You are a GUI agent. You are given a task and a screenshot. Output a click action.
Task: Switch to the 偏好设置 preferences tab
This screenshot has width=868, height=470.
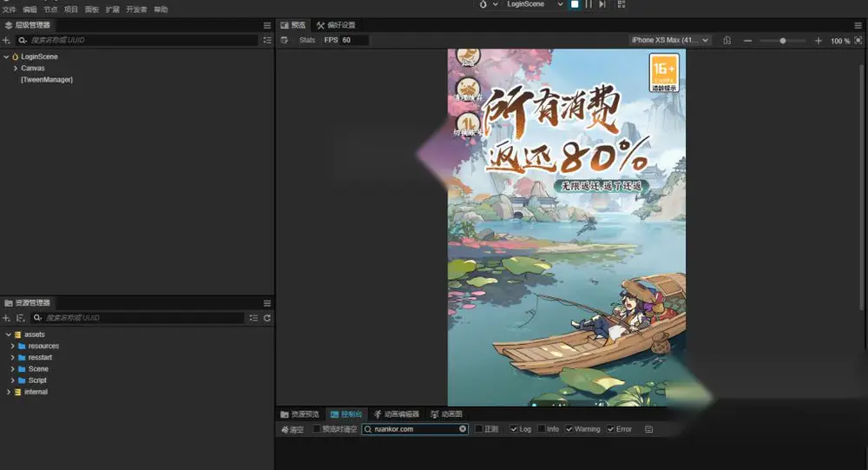point(336,25)
